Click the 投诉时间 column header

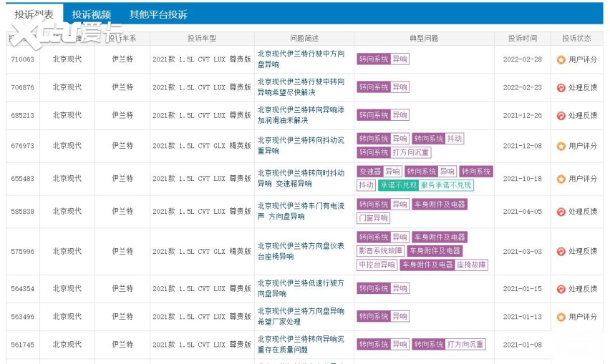(523, 38)
